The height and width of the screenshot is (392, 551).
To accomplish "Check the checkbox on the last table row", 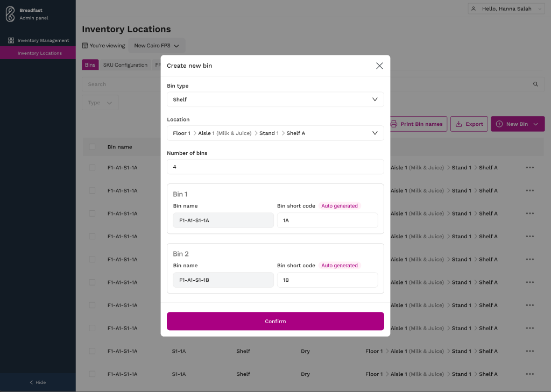I will [92, 374].
